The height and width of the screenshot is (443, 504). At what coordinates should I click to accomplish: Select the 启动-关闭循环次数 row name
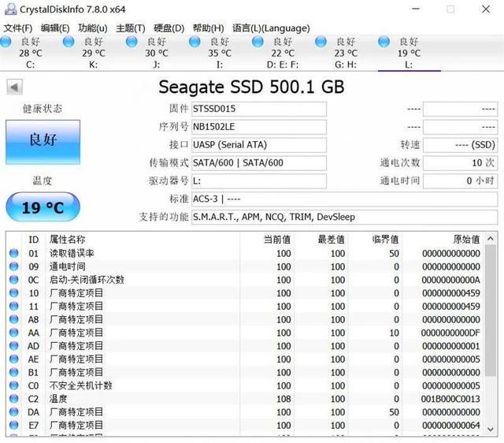click(87, 280)
